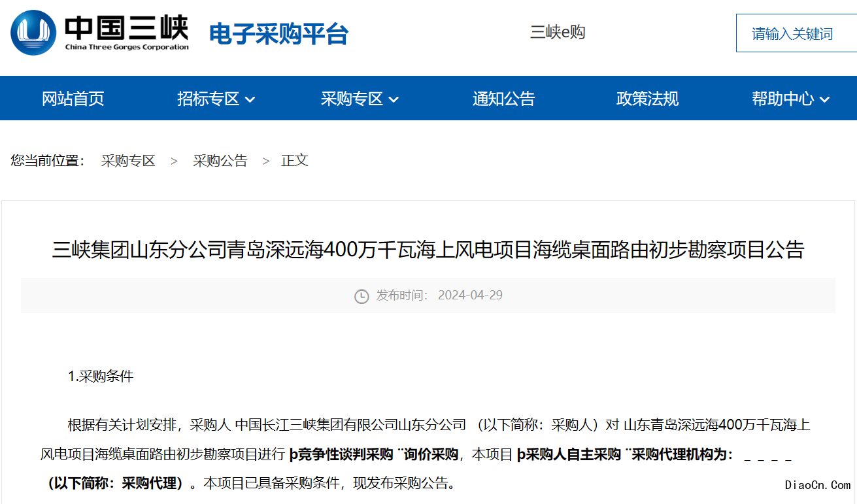Viewport: 857px width, 504px height.
Task: Open the 网站首页 nav item
Action: click(x=73, y=99)
